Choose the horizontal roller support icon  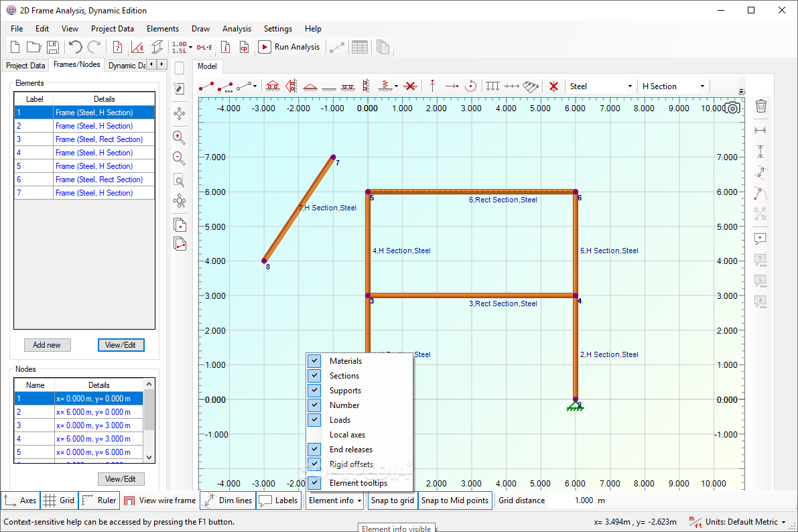[x=273, y=86]
